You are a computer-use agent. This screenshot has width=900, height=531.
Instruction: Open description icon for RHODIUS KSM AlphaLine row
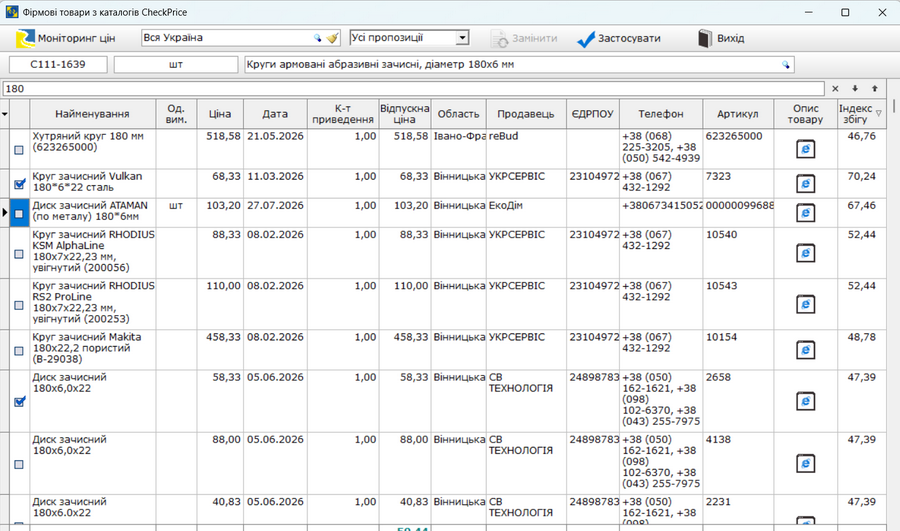click(805, 253)
